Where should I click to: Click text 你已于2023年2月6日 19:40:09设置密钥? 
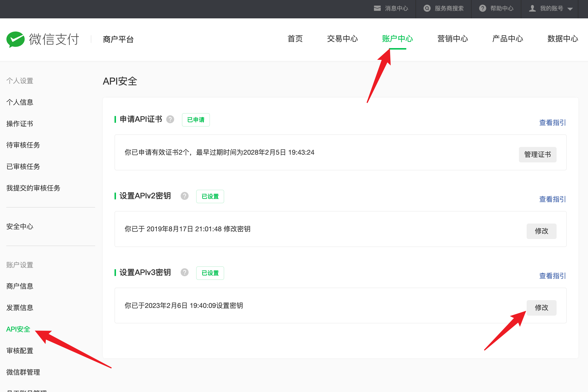pos(184,305)
